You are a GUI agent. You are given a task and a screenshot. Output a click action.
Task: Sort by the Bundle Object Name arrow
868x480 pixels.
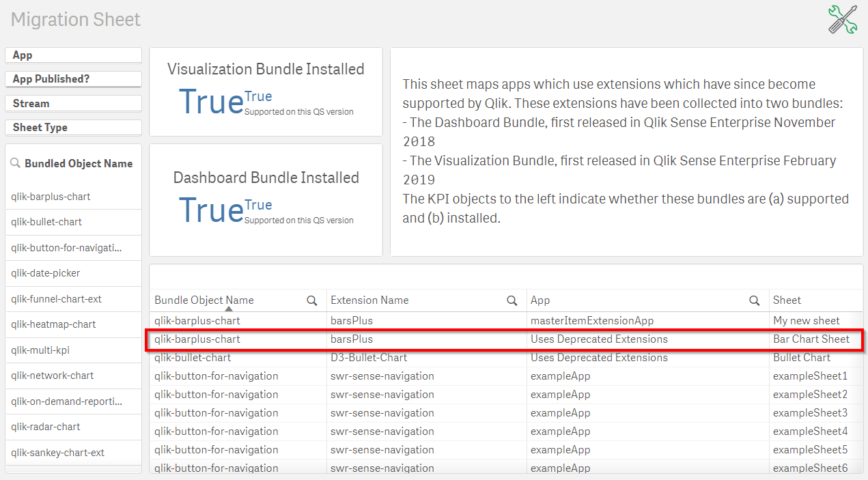(x=228, y=309)
